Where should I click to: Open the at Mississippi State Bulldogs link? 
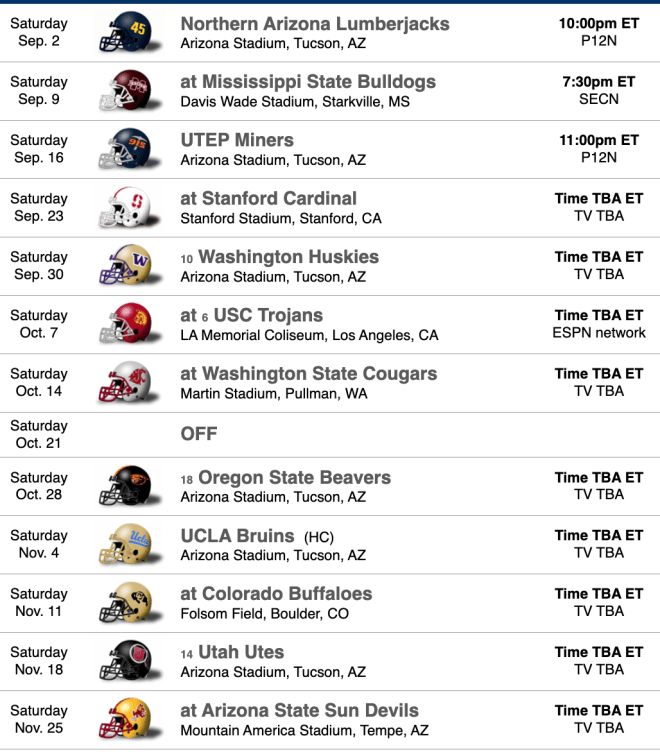point(308,82)
